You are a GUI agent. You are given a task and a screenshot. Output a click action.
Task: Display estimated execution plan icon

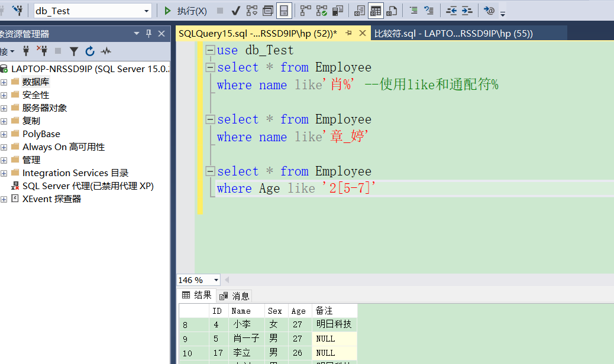coord(252,11)
